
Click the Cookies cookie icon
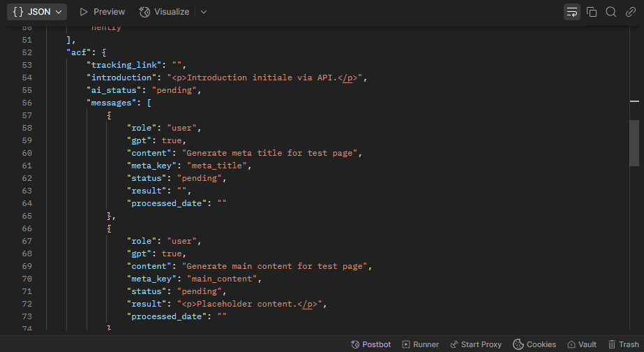coord(518,344)
